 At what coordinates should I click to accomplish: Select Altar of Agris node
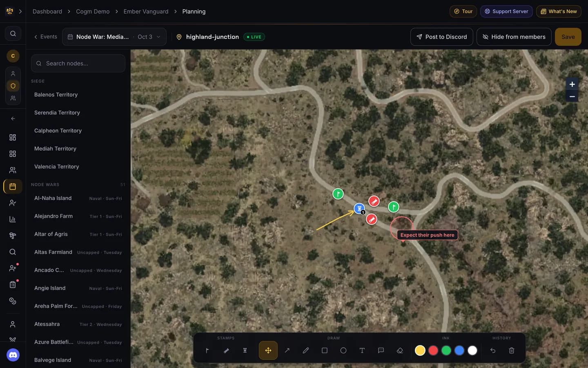click(x=78, y=234)
